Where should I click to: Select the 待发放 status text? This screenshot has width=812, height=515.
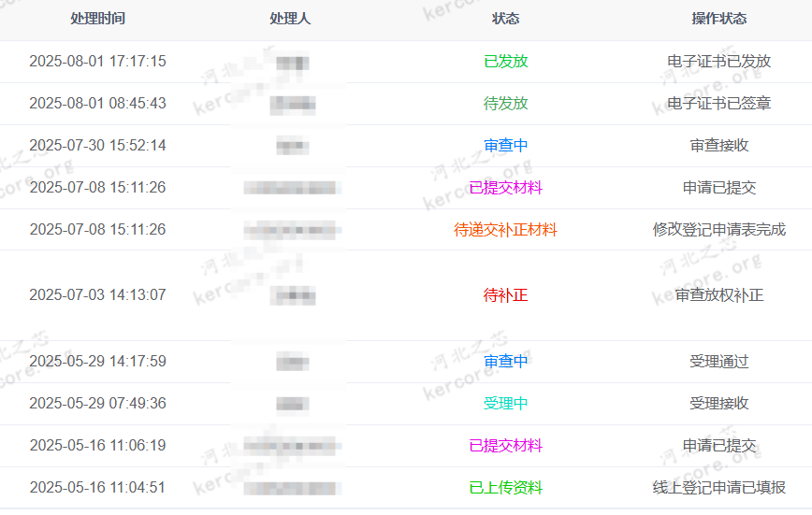click(505, 104)
